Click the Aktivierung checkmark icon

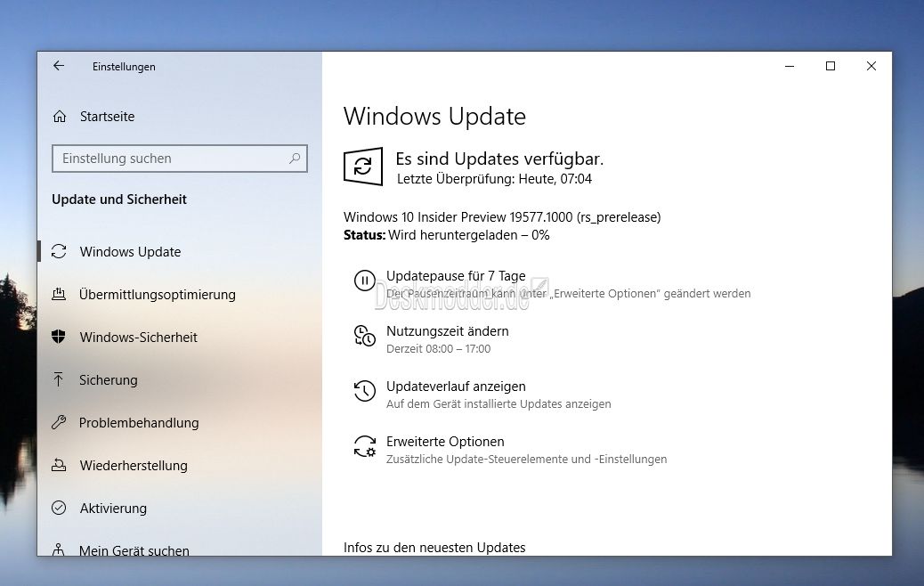(59, 508)
